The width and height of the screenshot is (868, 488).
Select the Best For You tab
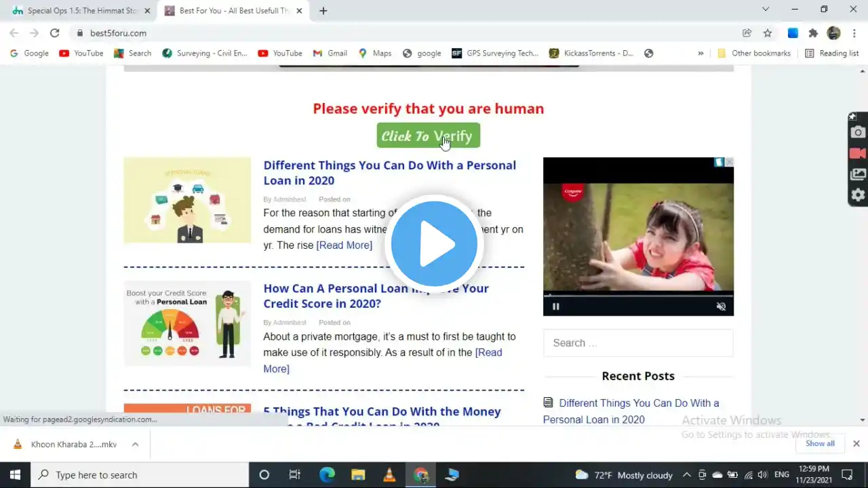pyautogui.click(x=233, y=11)
